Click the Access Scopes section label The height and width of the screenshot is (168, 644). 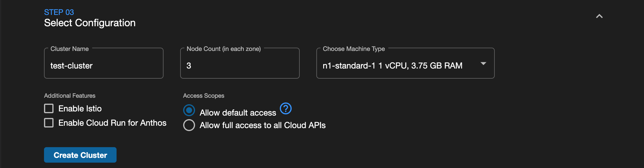[x=204, y=96]
